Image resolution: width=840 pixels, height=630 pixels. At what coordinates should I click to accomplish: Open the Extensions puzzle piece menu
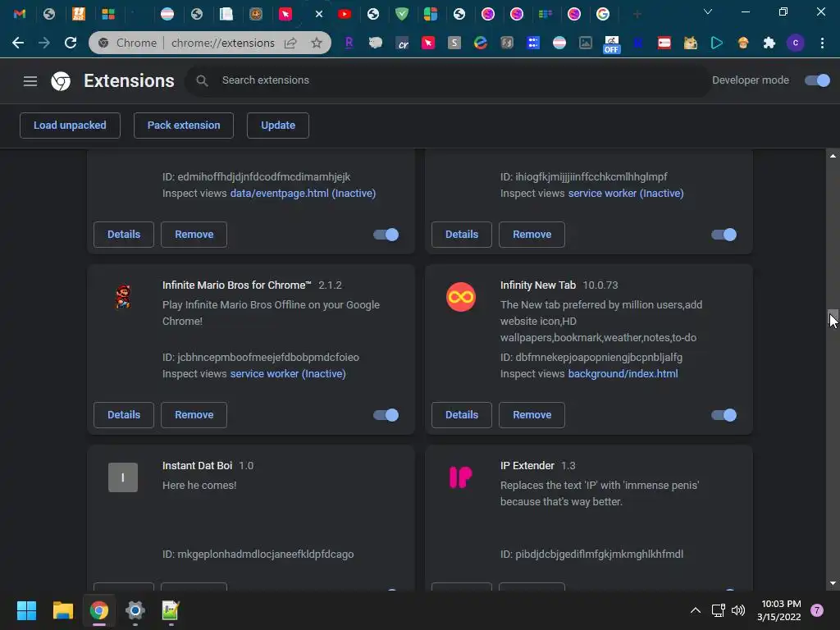click(x=769, y=43)
